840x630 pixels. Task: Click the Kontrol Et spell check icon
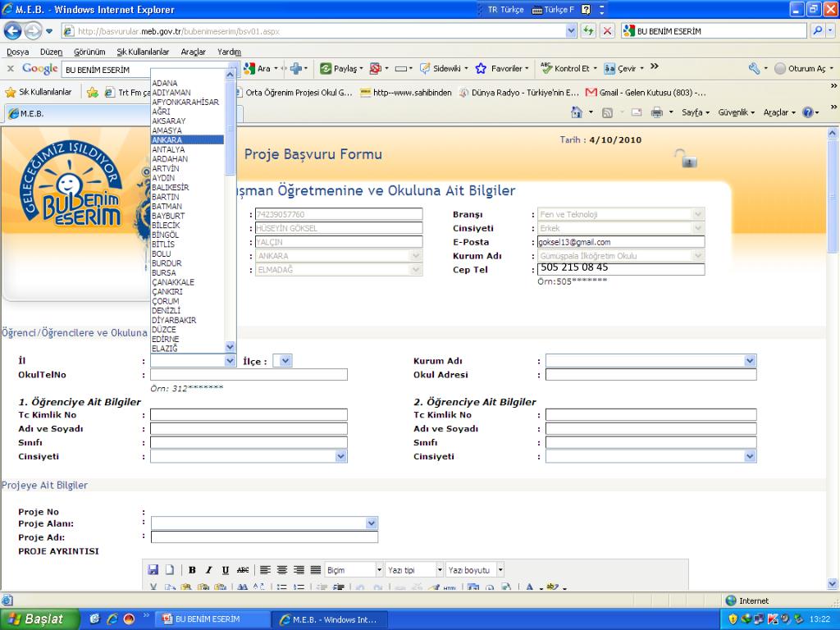[546, 68]
